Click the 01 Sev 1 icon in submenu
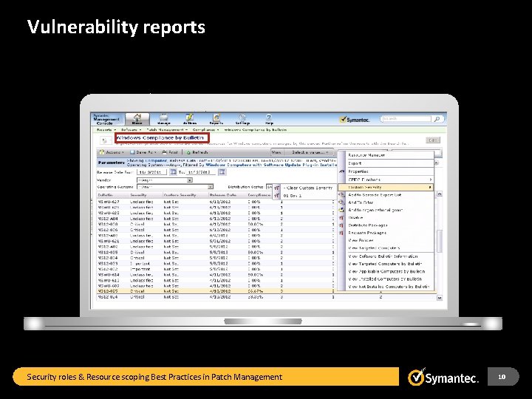The height and width of the screenshot is (399, 532). [x=277, y=195]
